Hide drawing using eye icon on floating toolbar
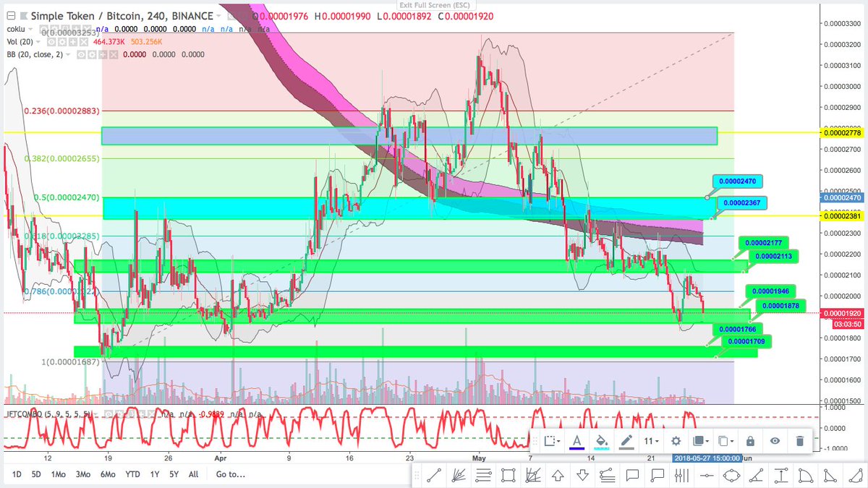The image size is (868, 488). [774, 441]
